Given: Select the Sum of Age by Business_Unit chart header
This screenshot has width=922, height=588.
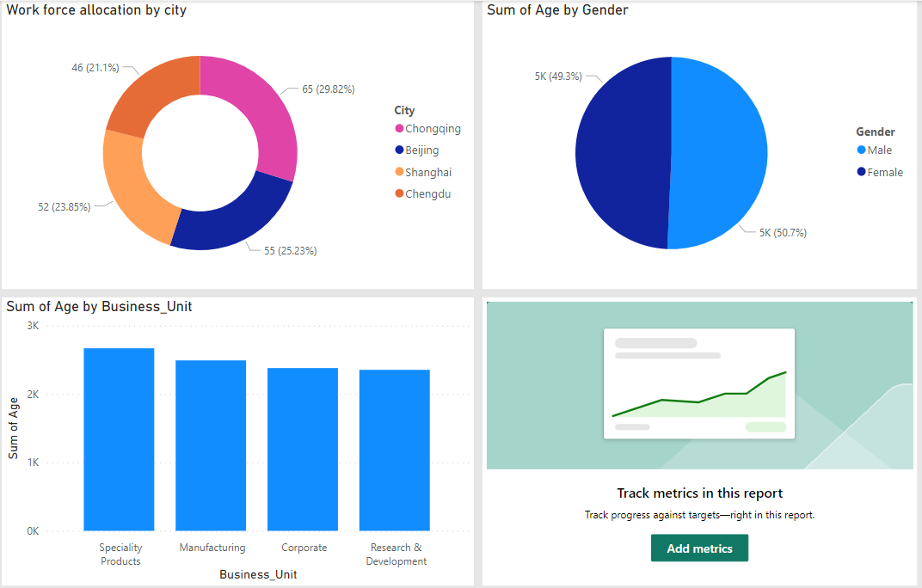Looking at the screenshot, I should pyautogui.click(x=98, y=306).
